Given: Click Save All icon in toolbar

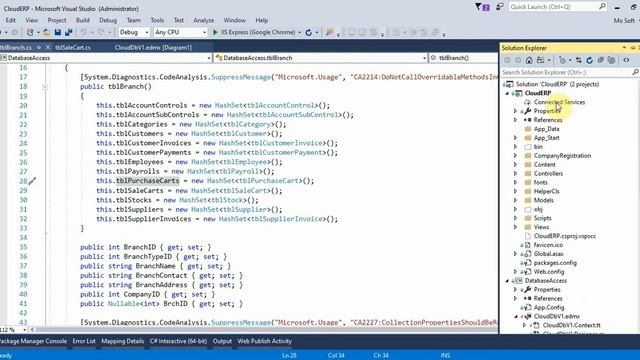Looking at the screenshot, I should pyautogui.click(x=68, y=32).
